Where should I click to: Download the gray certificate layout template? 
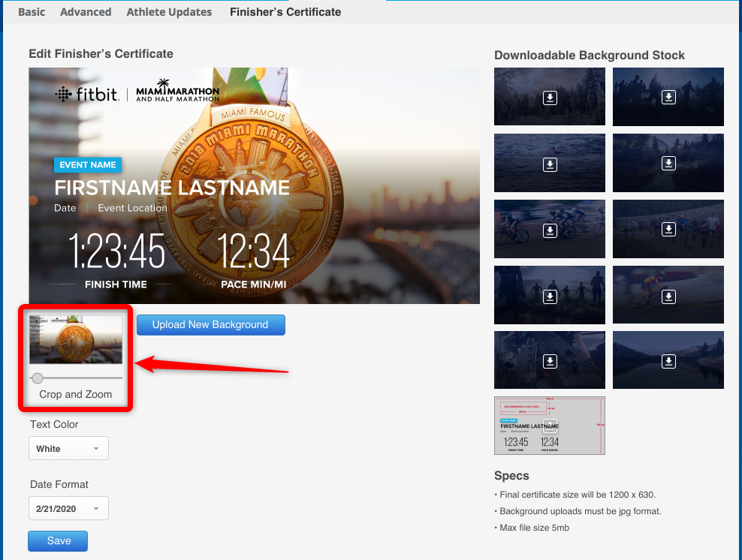[550, 425]
